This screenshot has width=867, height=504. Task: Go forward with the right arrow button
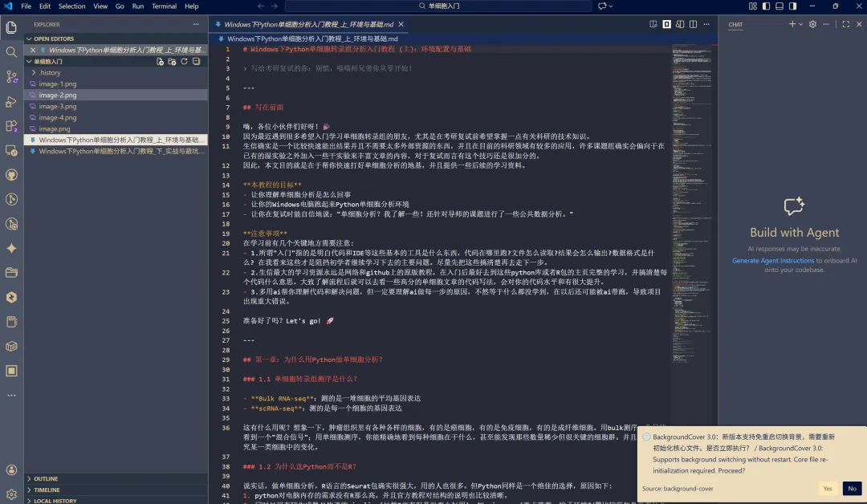point(275,6)
